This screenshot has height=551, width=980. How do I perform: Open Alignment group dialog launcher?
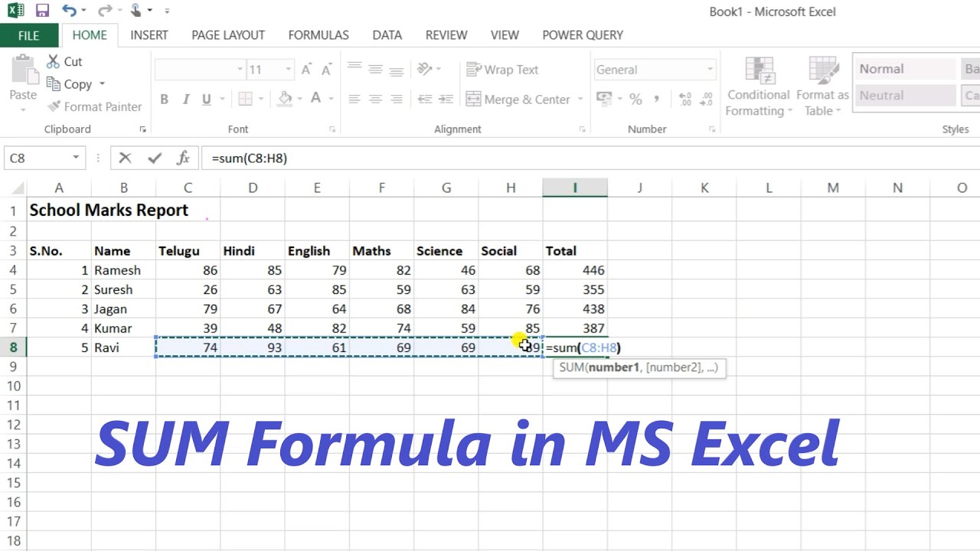[582, 129]
